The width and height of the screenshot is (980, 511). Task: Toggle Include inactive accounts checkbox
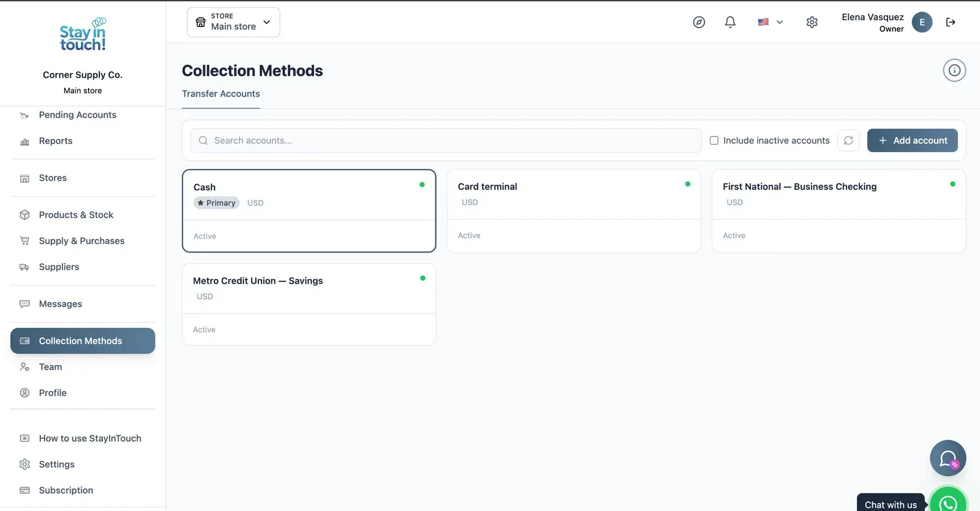point(714,140)
